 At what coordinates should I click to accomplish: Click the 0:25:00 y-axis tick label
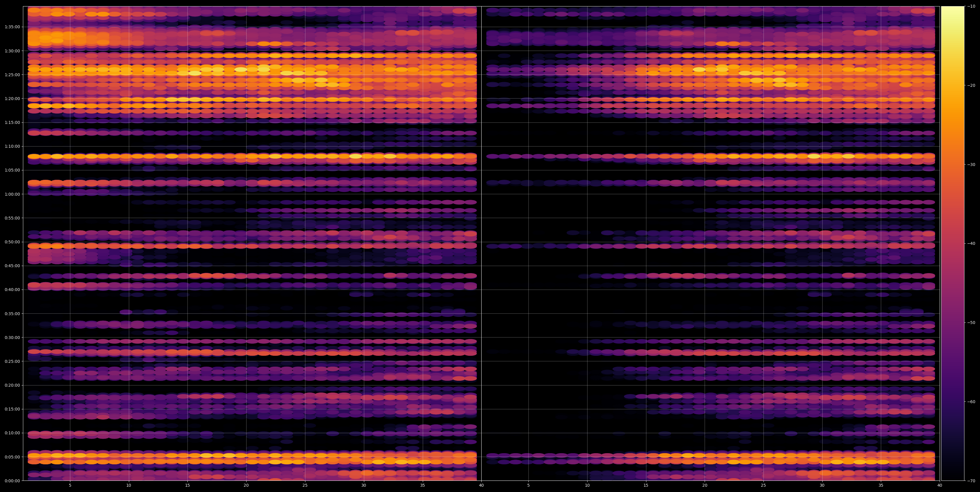coord(12,361)
